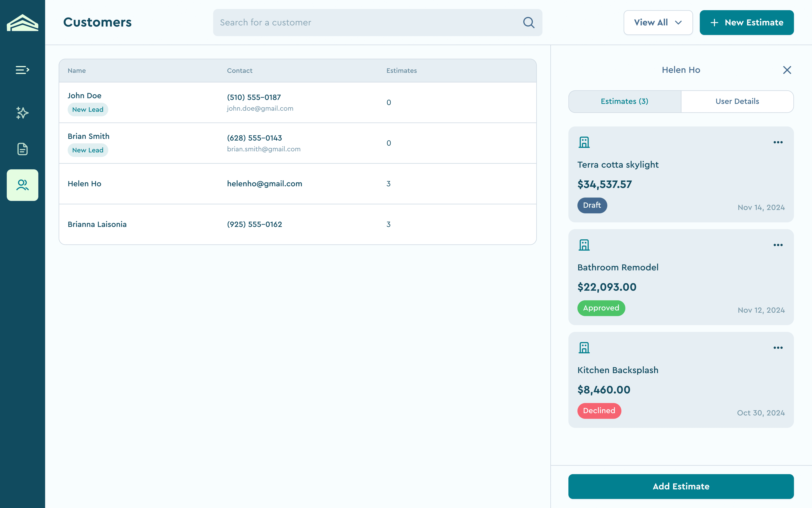Click the john.doe@gmail.com email
The image size is (812, 508).
pyautogui.click(x=260, y=109)
